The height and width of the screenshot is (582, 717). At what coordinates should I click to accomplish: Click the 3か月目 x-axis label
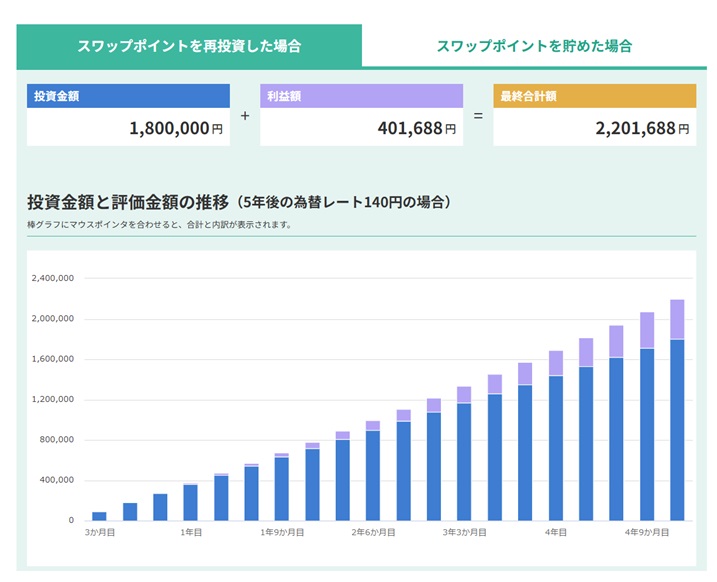point(100,532)
